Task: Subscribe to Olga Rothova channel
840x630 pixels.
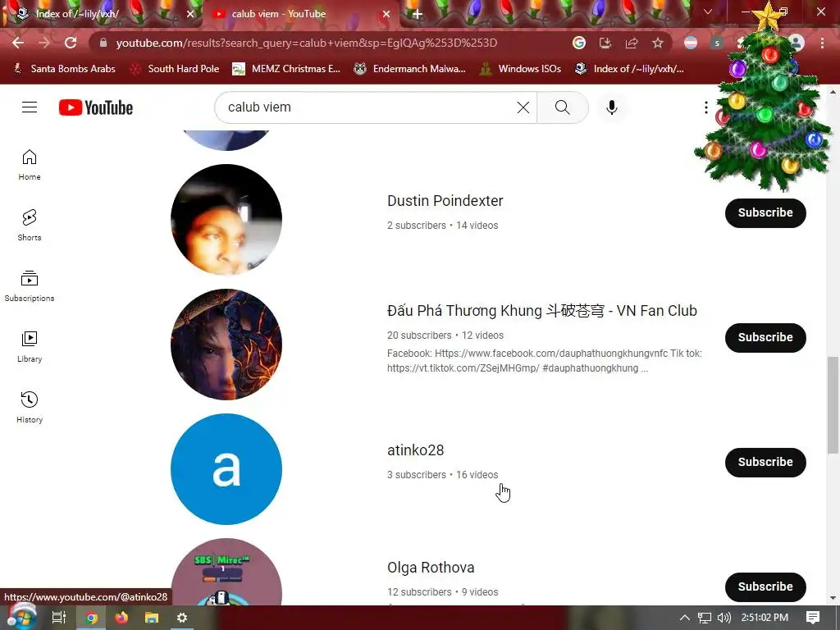Action: [765, 587]
